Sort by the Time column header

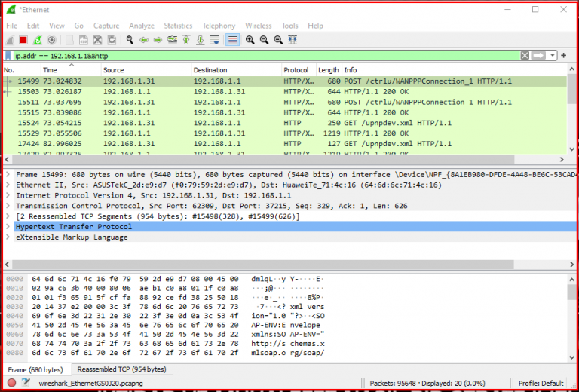pos(71,70)
